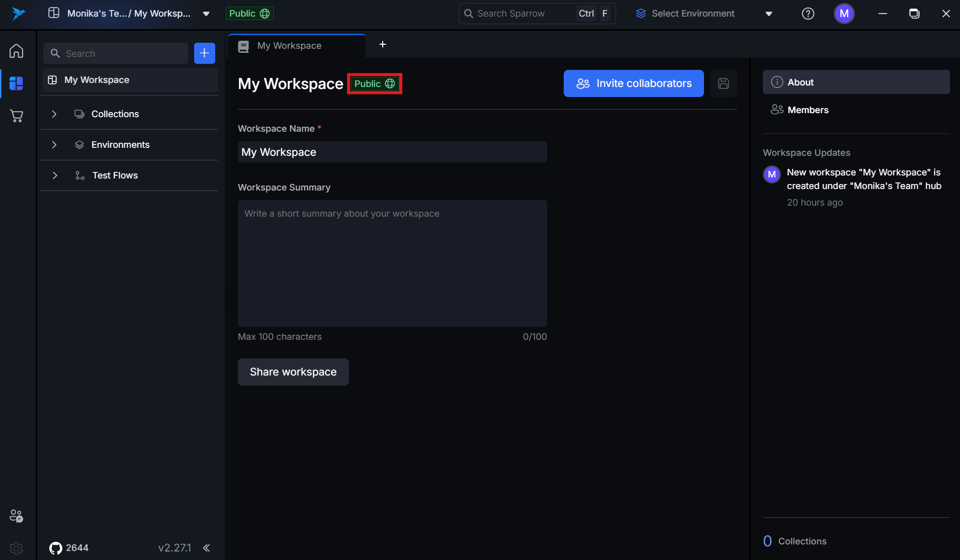
Task: Open the Home icon in left rail
Action: tap(16, 51)
